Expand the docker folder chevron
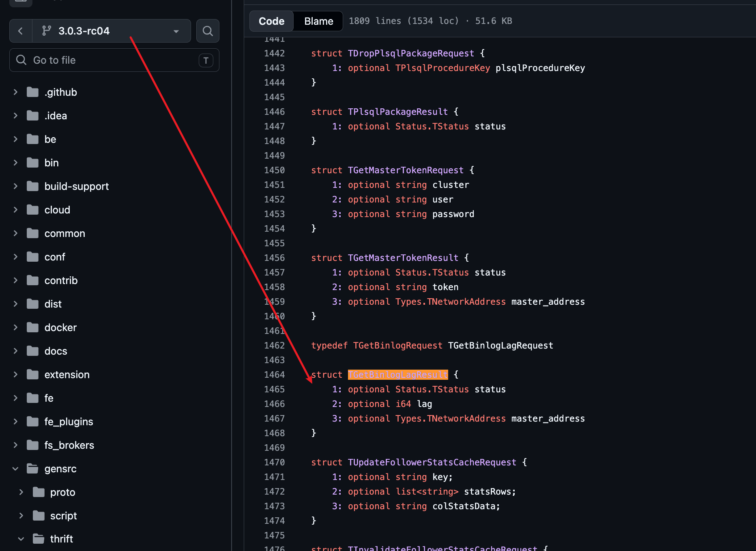756x551 pixels. tap(15, 327)
